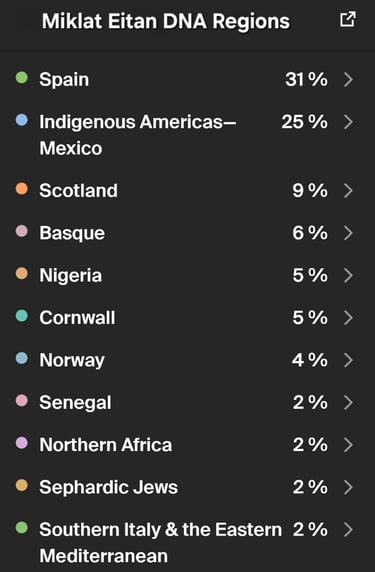Click the green Spain color dot
Viewport: 375px width, 572px height.
pos(22,77)
